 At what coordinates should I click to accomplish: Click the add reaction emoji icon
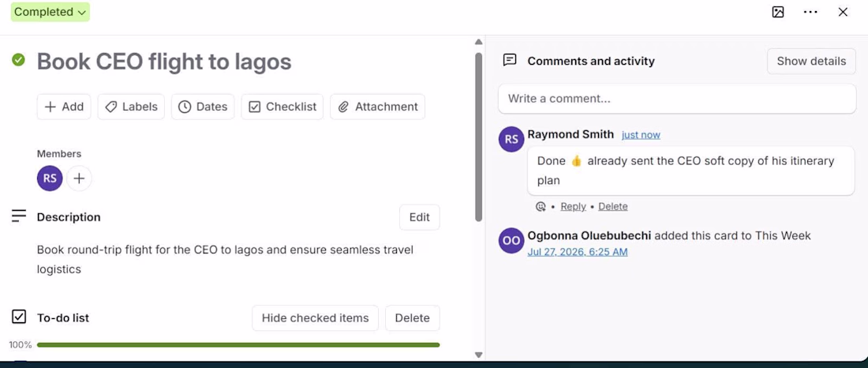(x=541, y=207)
